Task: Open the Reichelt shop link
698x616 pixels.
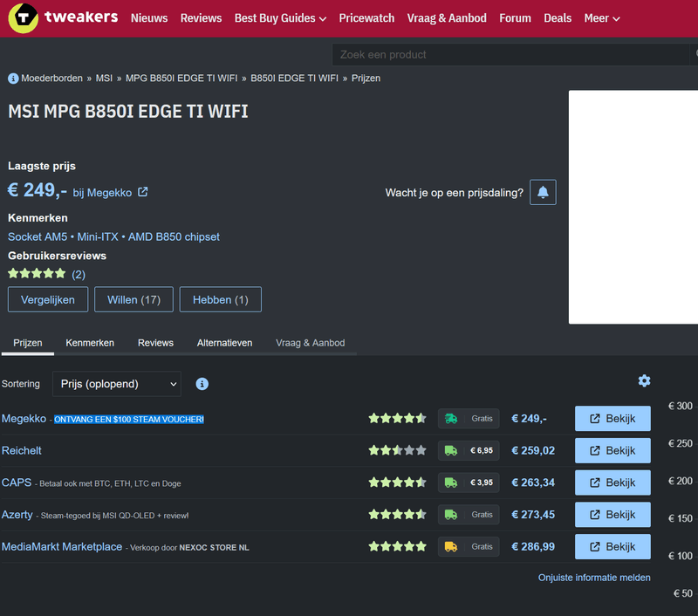Action: point(21,450)
